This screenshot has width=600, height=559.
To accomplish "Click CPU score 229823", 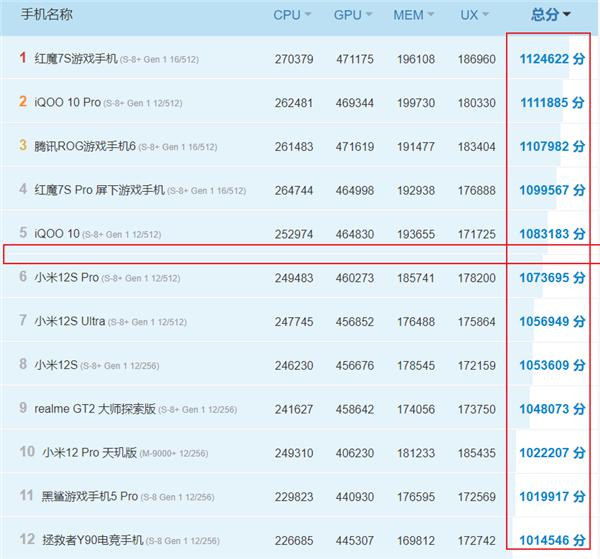I will click(294, 497).
